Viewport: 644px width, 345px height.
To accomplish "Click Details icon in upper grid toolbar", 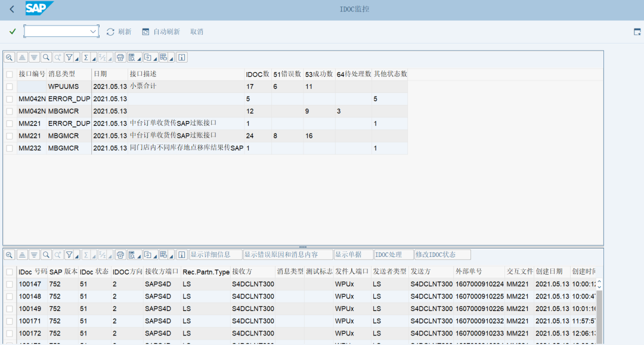I will tap(10, 57).
